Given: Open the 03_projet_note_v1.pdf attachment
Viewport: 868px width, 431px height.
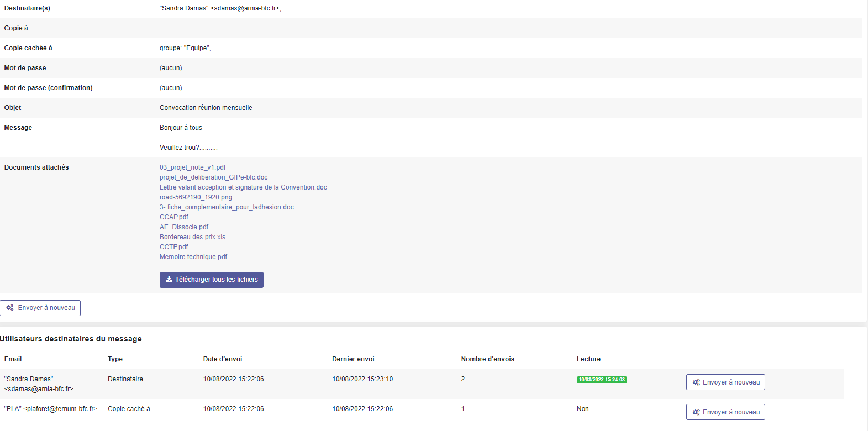Looking at the screenshot, I should 192,167.
